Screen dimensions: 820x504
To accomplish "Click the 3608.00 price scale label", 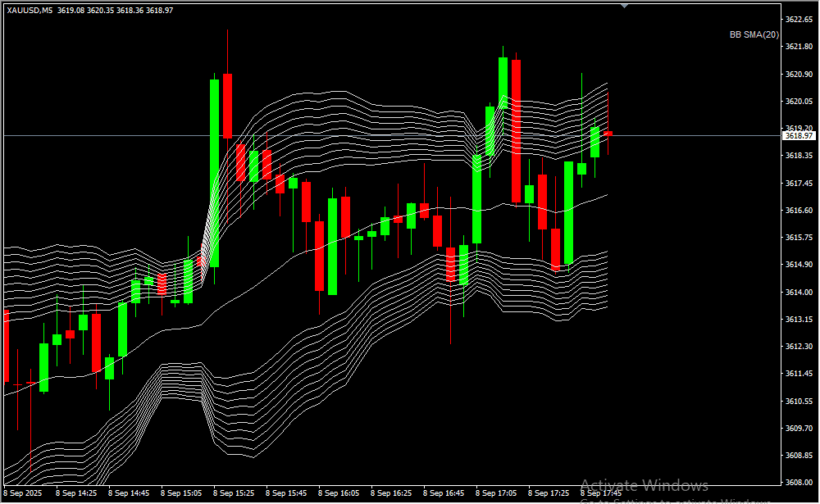I will [799, 482].
